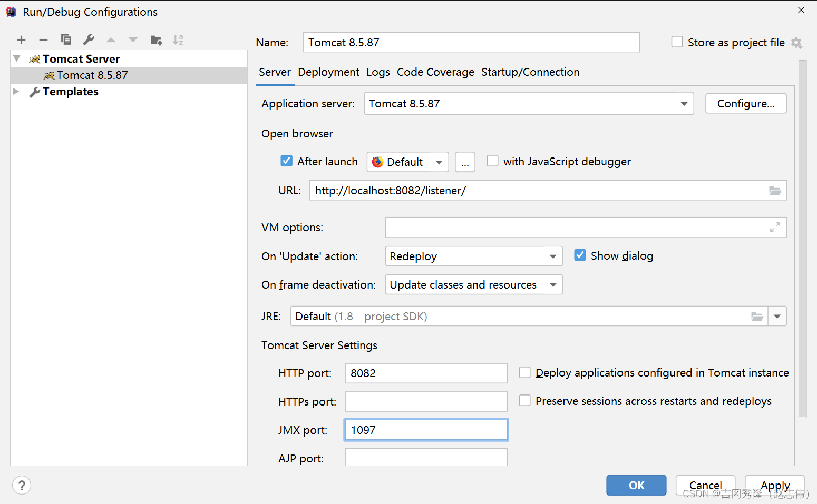Enable Deploy applications configured in Tomcat instance

click(x=524, y=373)
